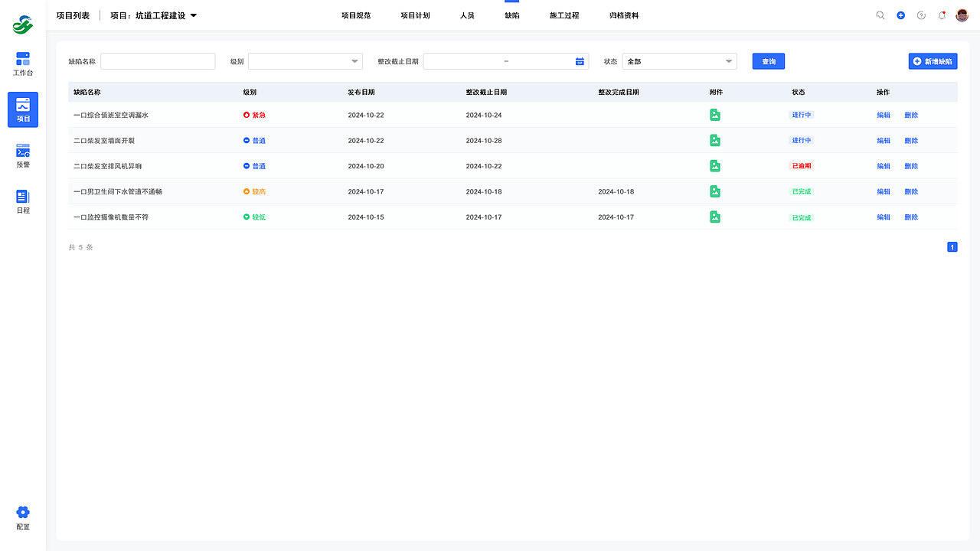This screenshot has width=980, height=551.
Task: Open your profile avatar menu
Action: tap(962, 15)
